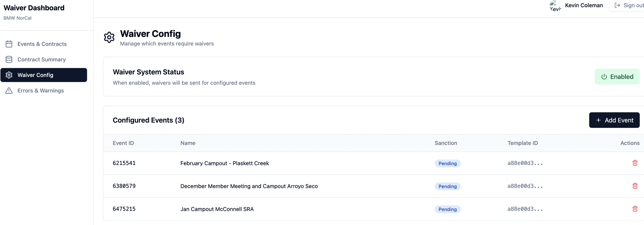
Task: Click the sign out arrow icon
Action: click(x=617, y=5)
